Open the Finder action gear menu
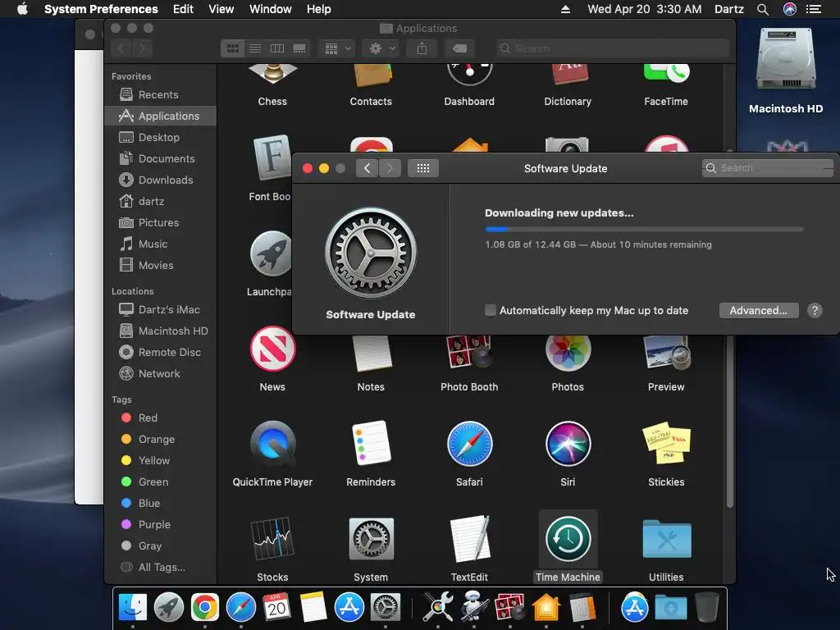Screen dimensions: 840x630 [382, 48]
